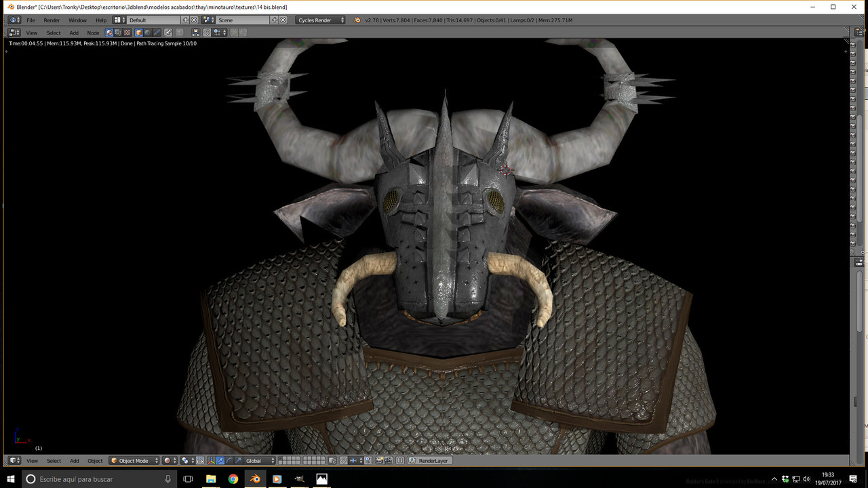Open the Object Mode selector dropdown
868x488 pixels.
[134, 461]
